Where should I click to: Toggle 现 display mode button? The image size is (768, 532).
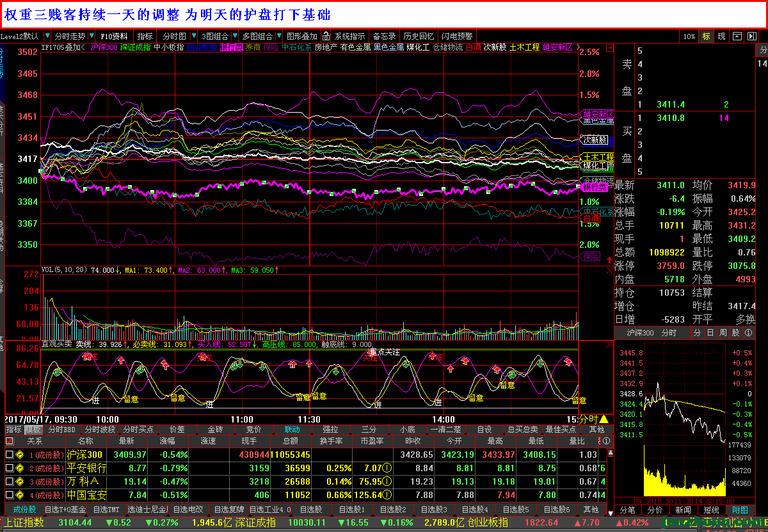click(x=721, y=36)
